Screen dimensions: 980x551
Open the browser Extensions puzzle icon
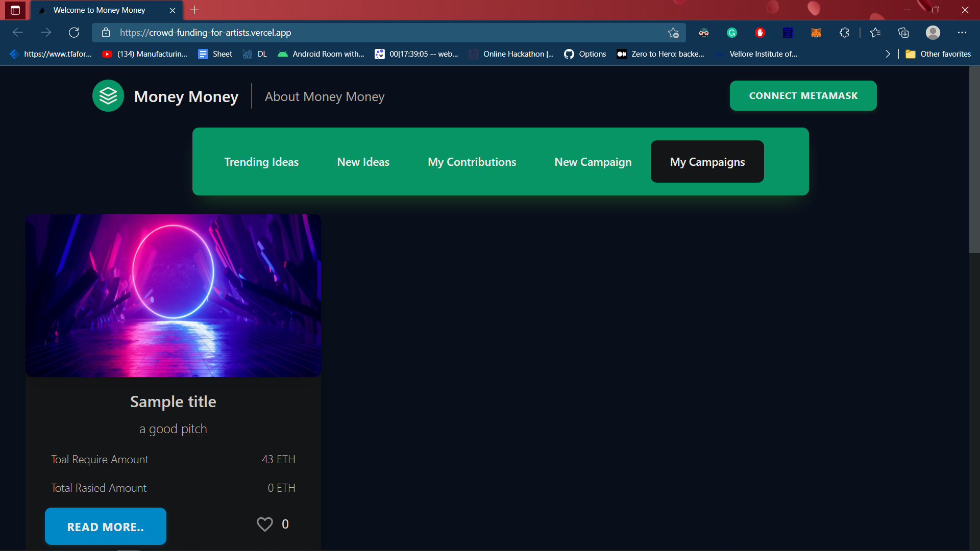(844, 33)
